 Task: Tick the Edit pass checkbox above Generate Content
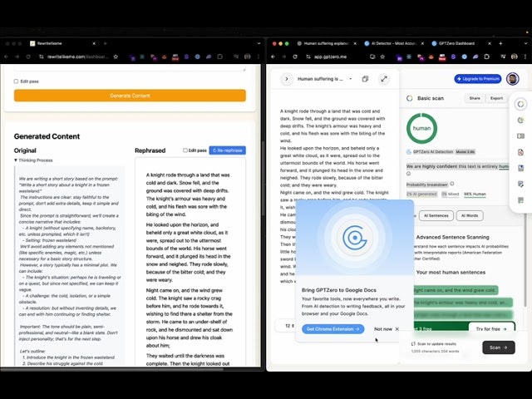[16, 81]
